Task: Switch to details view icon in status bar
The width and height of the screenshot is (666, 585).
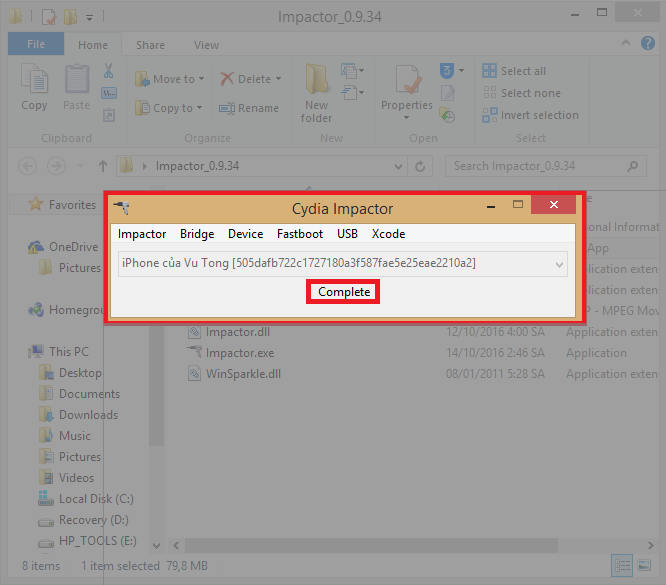Action: pyautogui.click(x=622, y=565)
